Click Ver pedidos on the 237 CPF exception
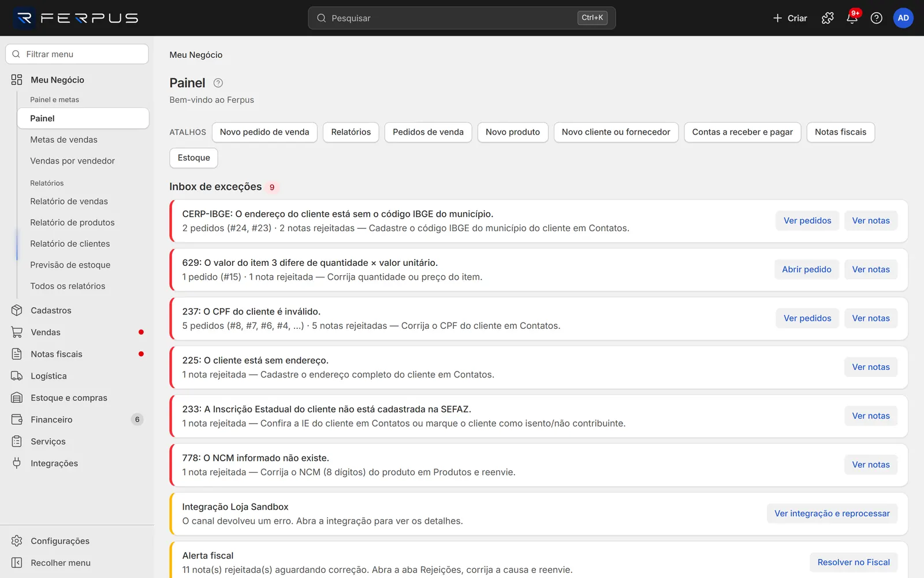Image resolution: width=924 pixels, height=578 pixels. click(x=807, y=318)
